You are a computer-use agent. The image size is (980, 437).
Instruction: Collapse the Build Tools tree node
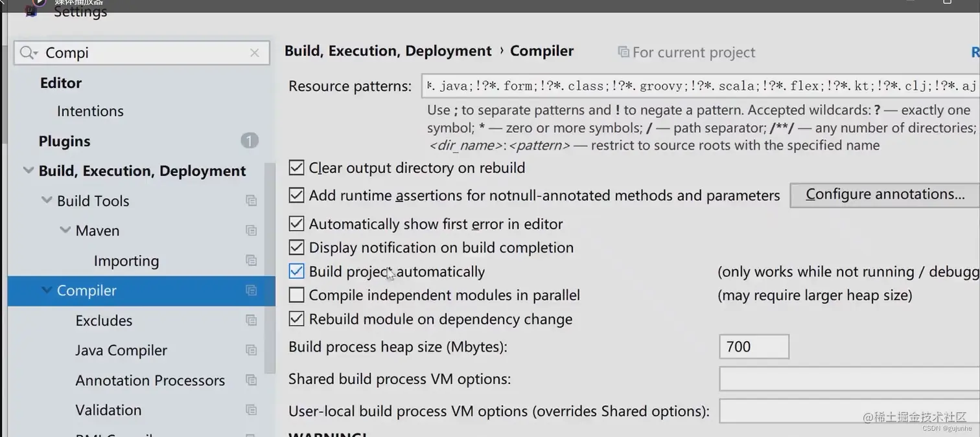pyautogui.click(x=47, y=201)
